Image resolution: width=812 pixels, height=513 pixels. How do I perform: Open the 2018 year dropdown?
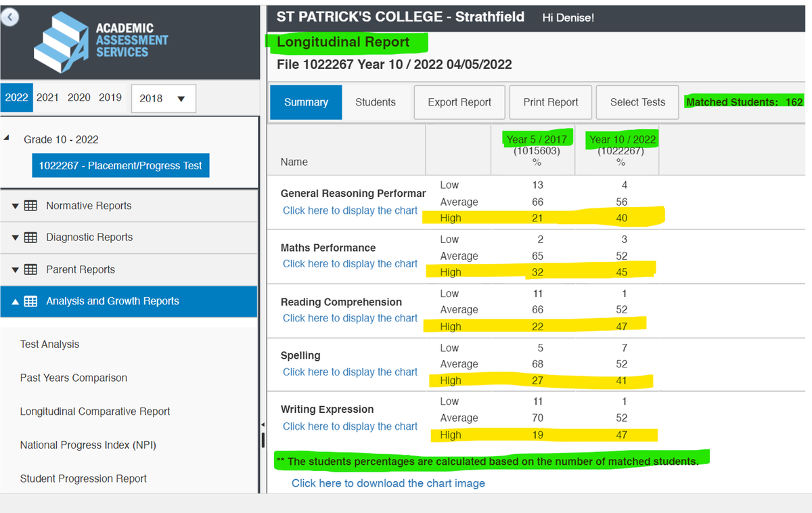coord(163,98)
